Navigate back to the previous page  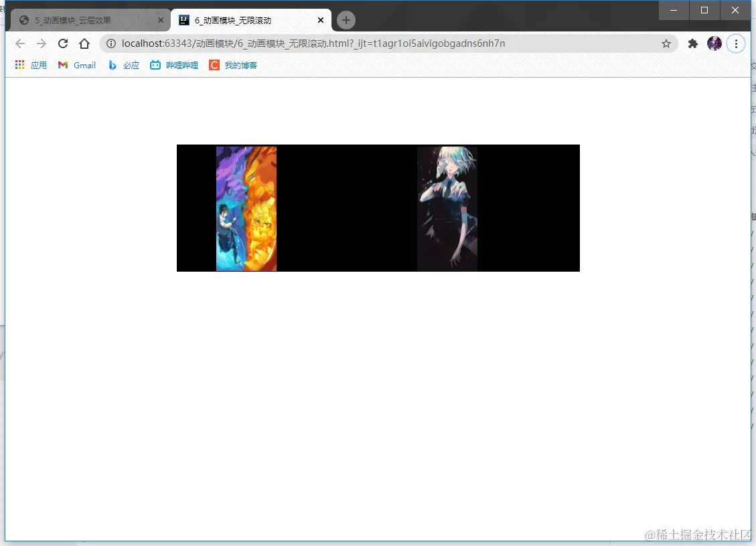(20, 43)
